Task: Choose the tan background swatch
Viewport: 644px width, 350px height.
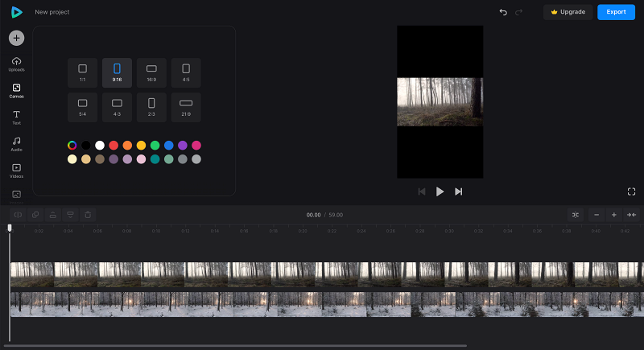Action: tap(86, 159)
